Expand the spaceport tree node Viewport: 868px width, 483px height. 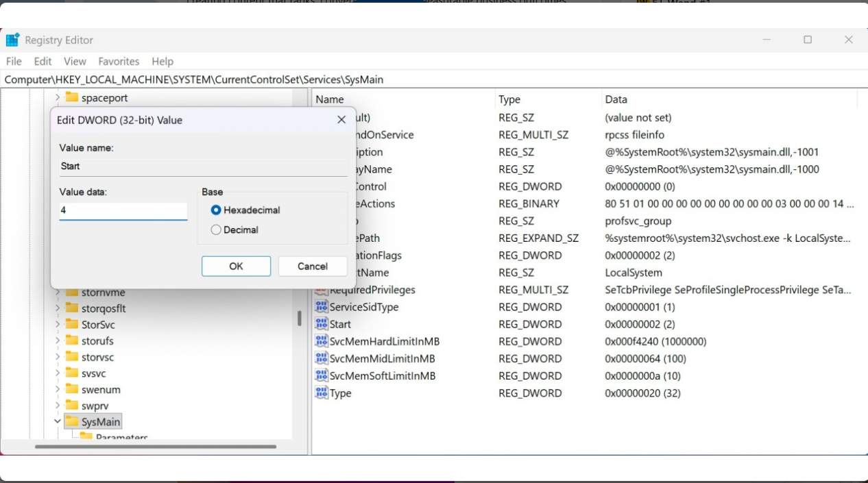coord(58,98)
